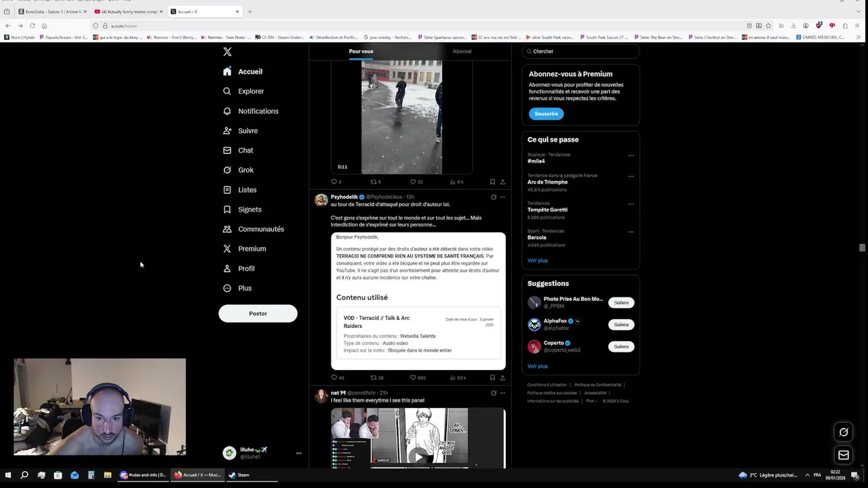
Task: Click the taskbar search icon
Action: pyautogui.click(x=24, y=475)
